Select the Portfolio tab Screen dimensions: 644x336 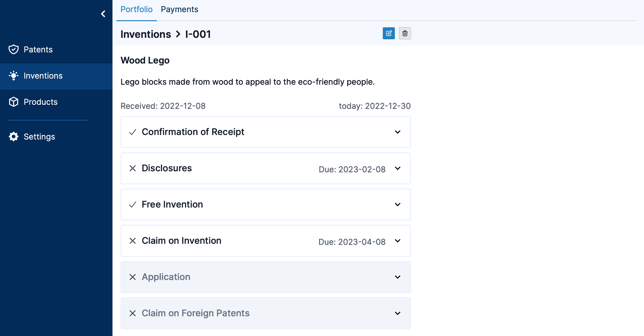pos(136,9)
